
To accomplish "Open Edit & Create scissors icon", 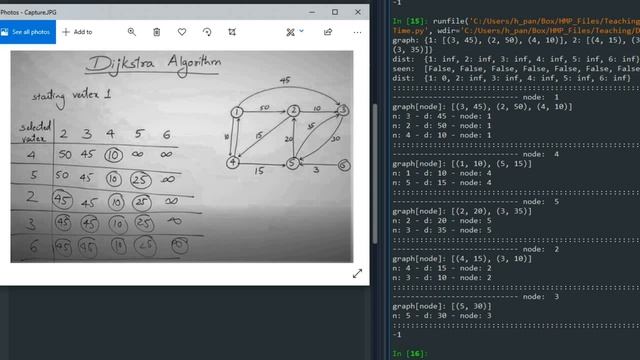I will click(x=290, y=32).
